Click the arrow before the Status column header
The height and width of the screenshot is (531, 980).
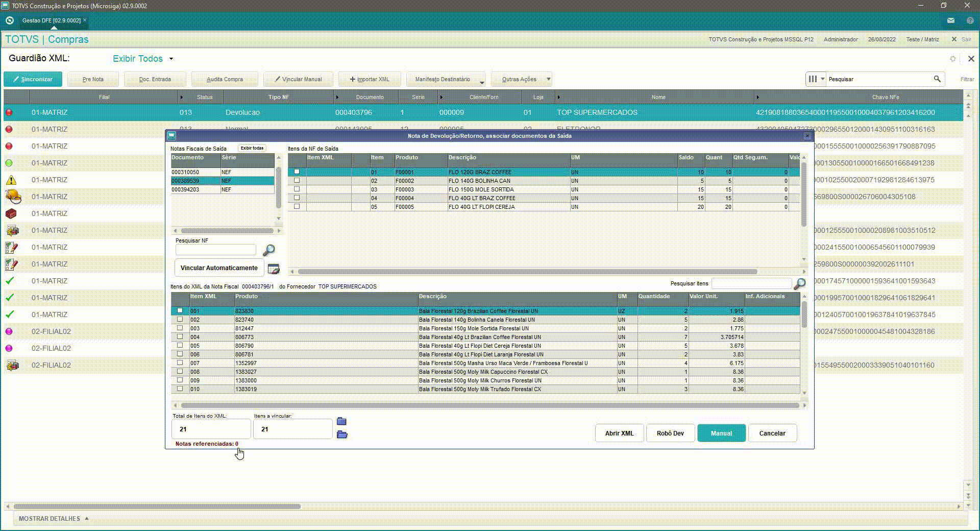(181, 97)
